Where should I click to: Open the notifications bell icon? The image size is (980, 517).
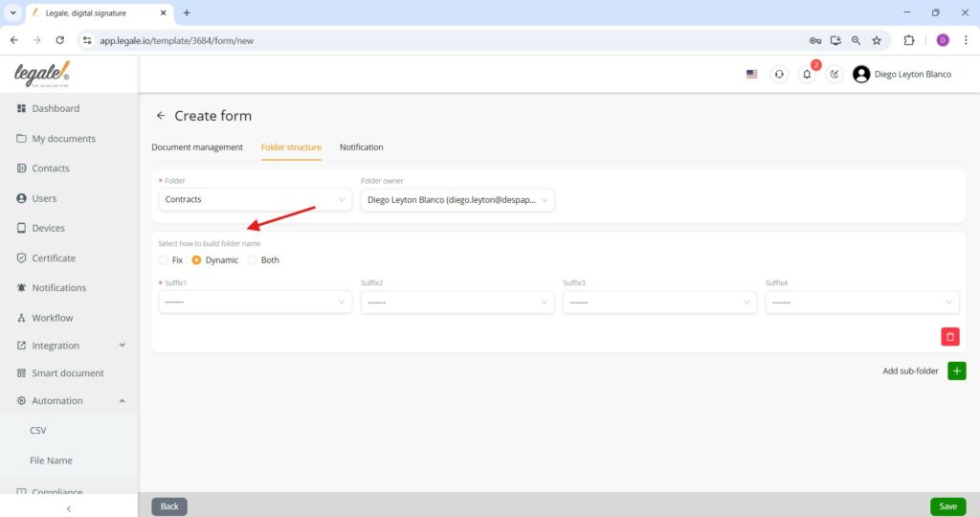point(807,74)
